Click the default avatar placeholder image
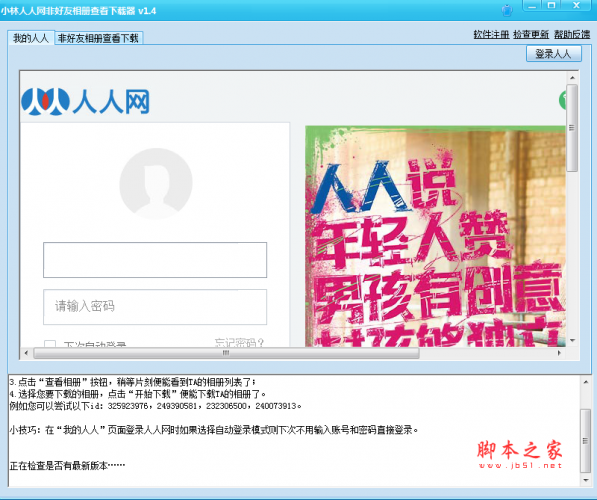597x500 pixels. pos(156,184)
